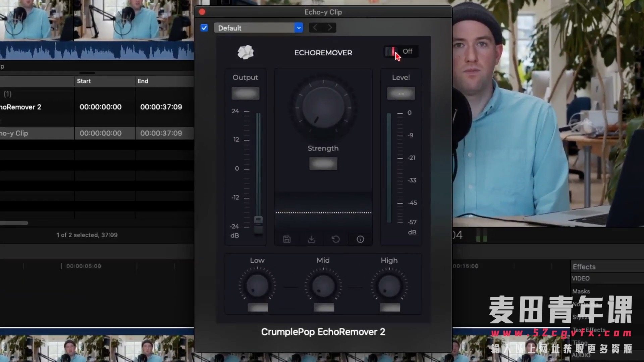
Task: Click the End column header
Action: coord(143,81)
